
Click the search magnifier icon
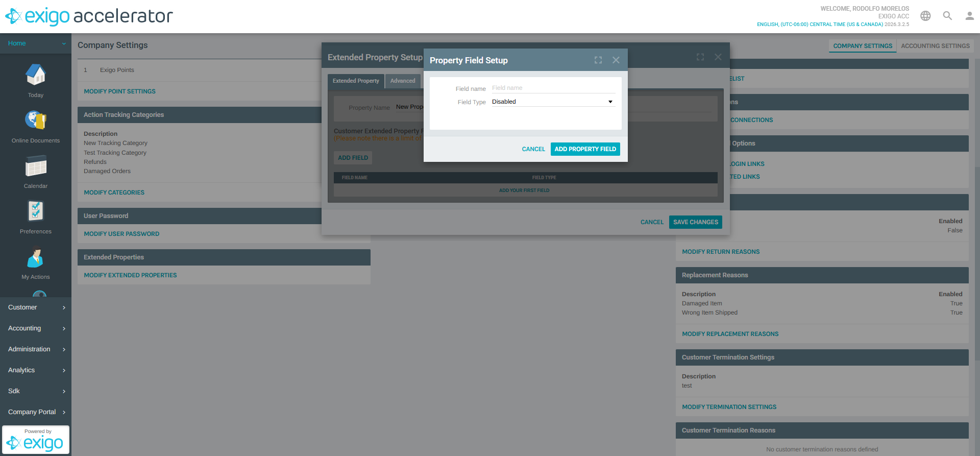(x=947, y=16)
